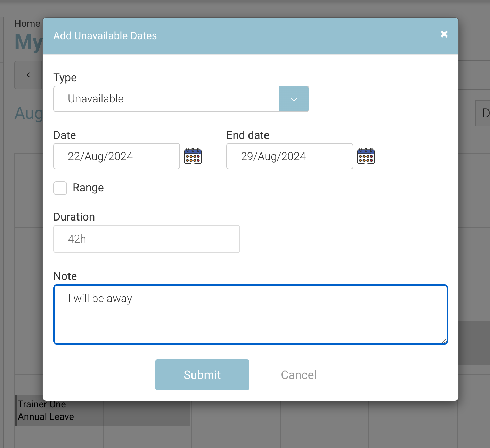This screenshot has width=490, height=448.
Task: Submit the unavailable dates form
Action: coord(202,375)
